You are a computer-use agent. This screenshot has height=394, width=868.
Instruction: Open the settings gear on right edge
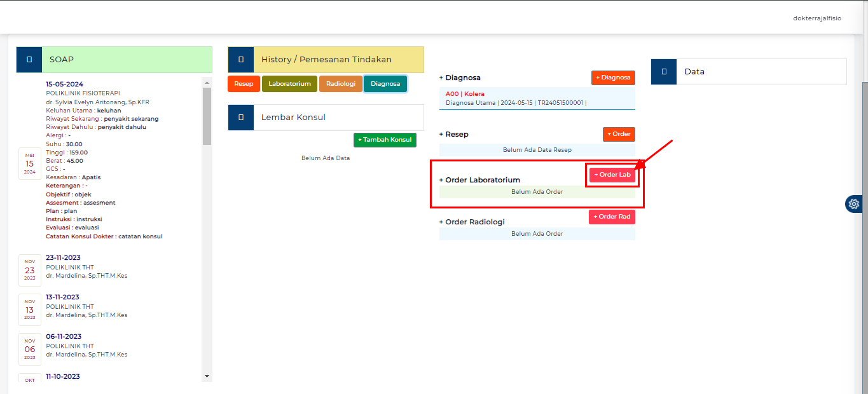[x=854, y=204]
